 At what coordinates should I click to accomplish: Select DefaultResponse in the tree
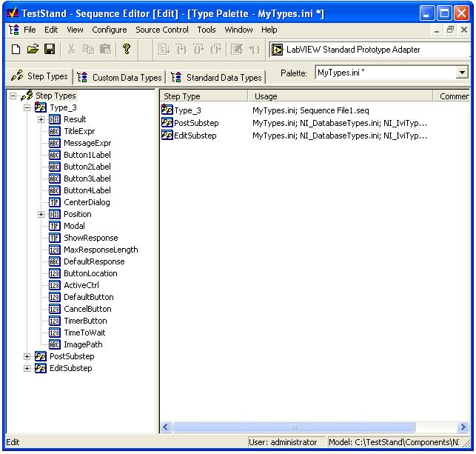(94, 261)
